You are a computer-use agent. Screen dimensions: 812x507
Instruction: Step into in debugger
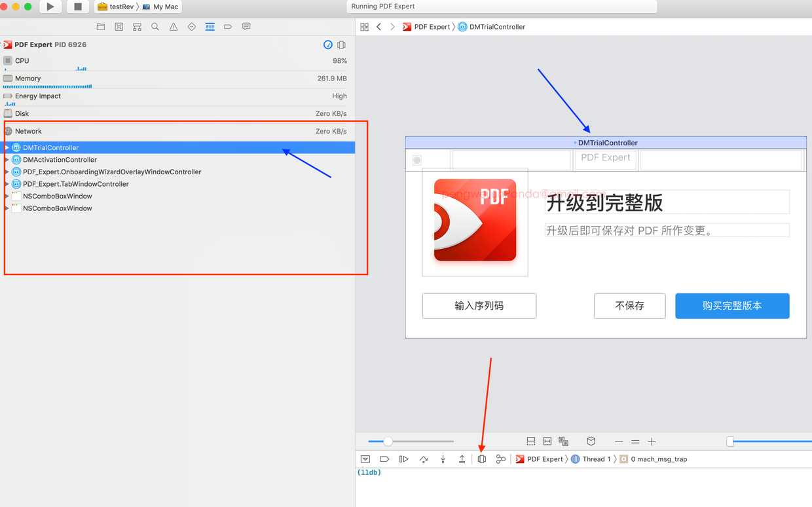pyautogui.click(x=443, y=459)
